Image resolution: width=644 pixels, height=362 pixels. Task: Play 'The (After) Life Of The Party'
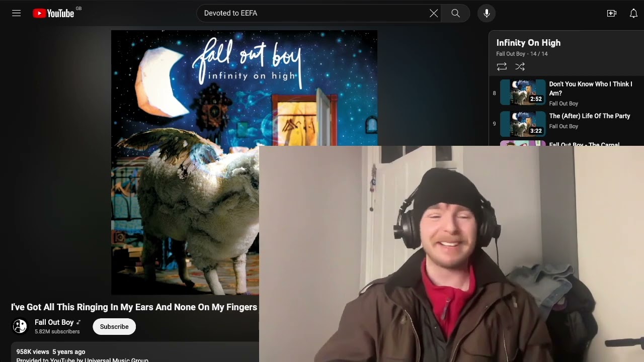[x=590, y=116]
